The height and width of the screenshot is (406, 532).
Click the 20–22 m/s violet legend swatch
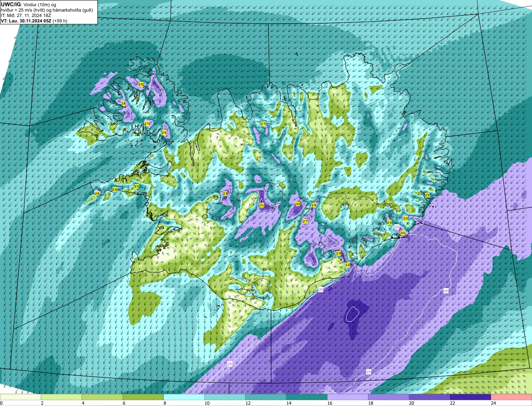tap(430, 397)
